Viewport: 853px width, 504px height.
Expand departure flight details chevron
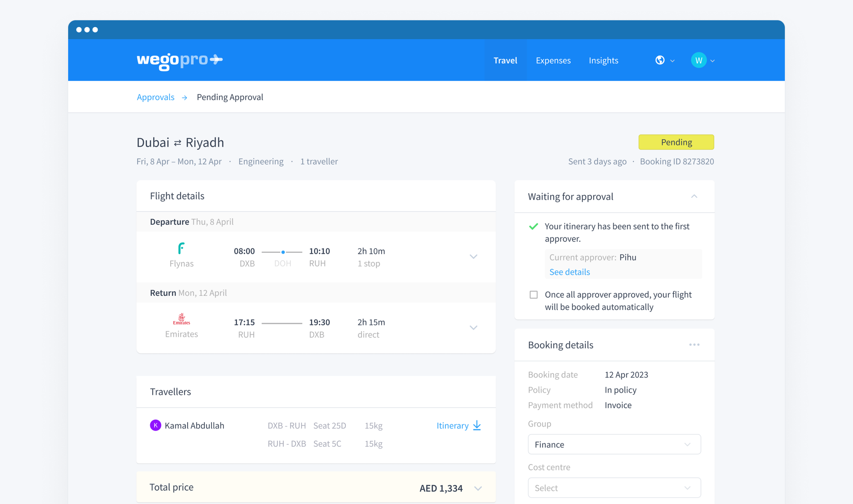[473, 257]
